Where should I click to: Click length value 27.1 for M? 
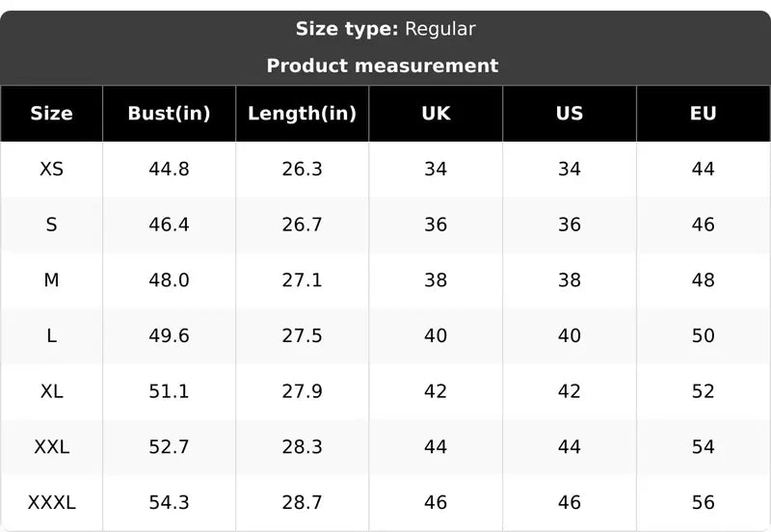(302, 280)
